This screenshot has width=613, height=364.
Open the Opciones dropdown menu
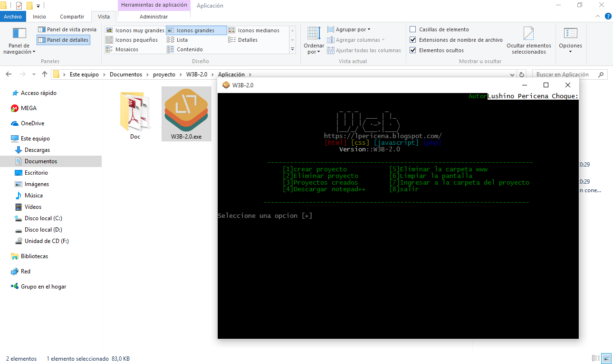click(570, 40)
